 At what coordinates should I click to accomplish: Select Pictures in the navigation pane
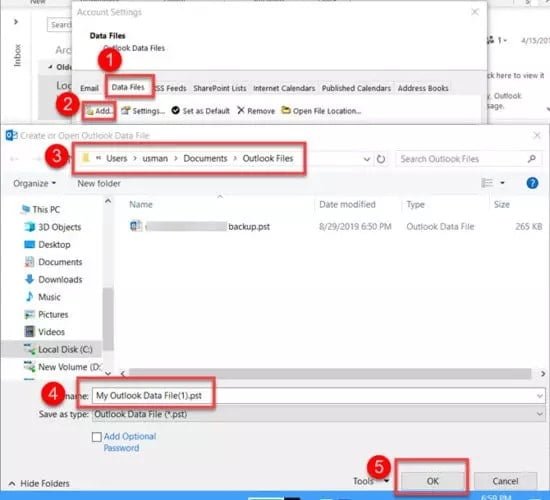[x=46, y=315]
